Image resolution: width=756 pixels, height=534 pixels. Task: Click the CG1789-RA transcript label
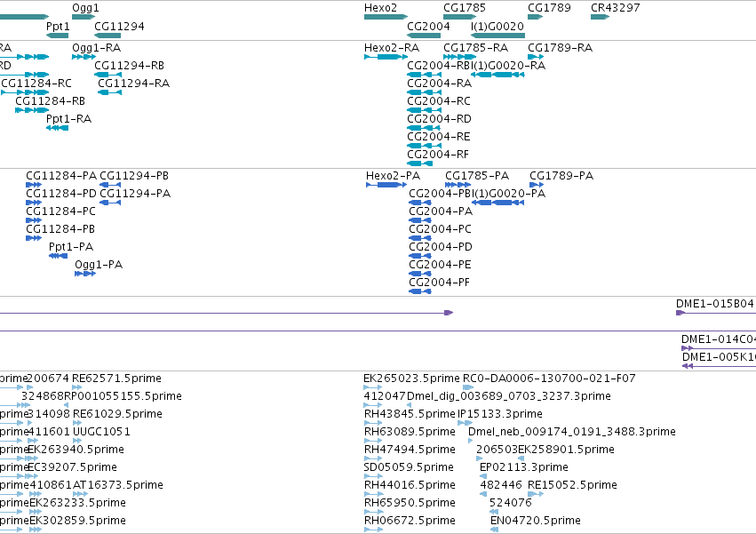pyautogui.click(x=561, y=48)
